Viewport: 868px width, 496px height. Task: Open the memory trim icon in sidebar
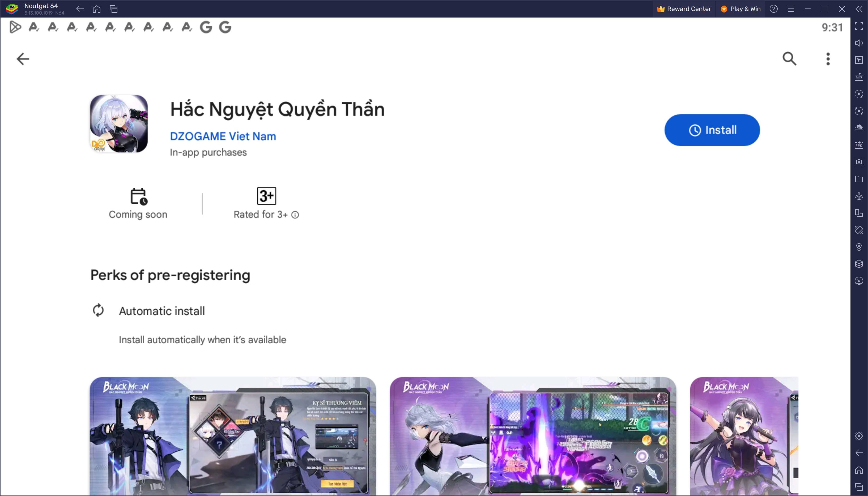click(859, 128)
